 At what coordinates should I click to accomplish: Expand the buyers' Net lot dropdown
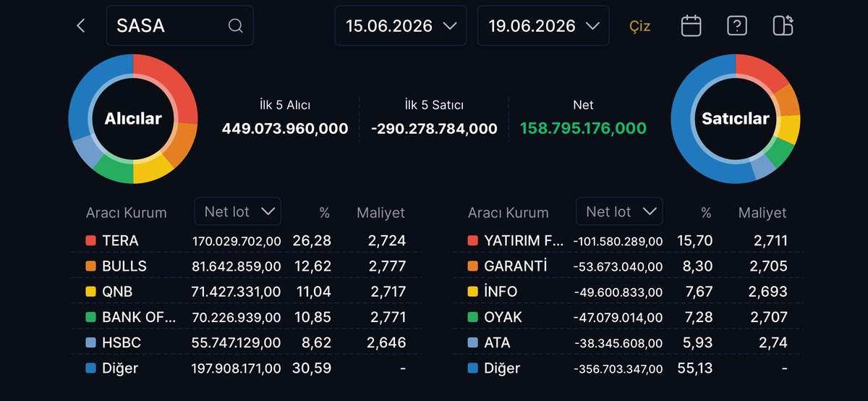pos(238,211)
